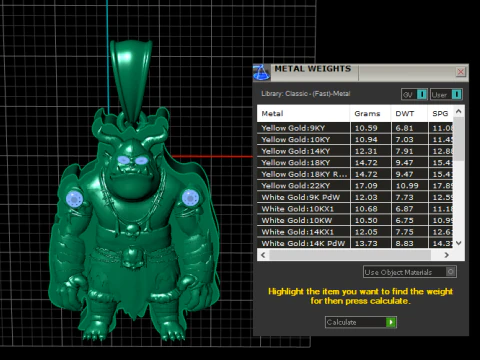The width and height of the screenshot is (480, 360).
Task: Toggle the GV library switch
Action: 414,95
